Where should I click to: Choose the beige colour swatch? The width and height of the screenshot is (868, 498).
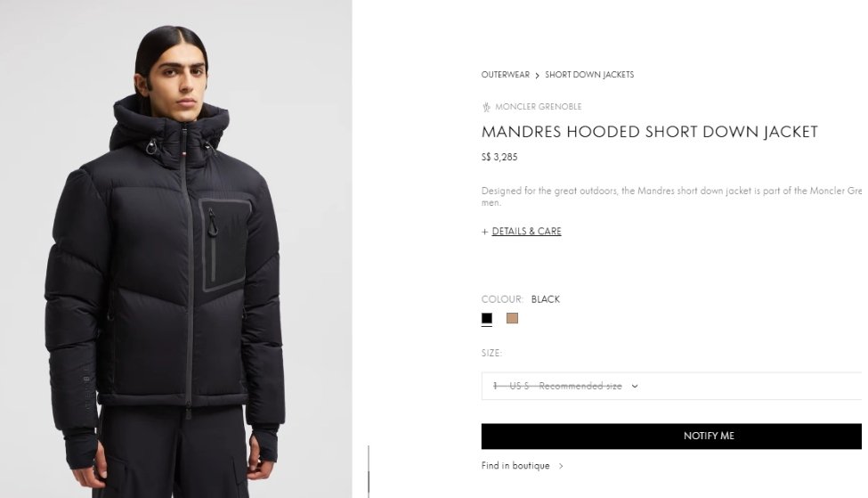point(513,319)
